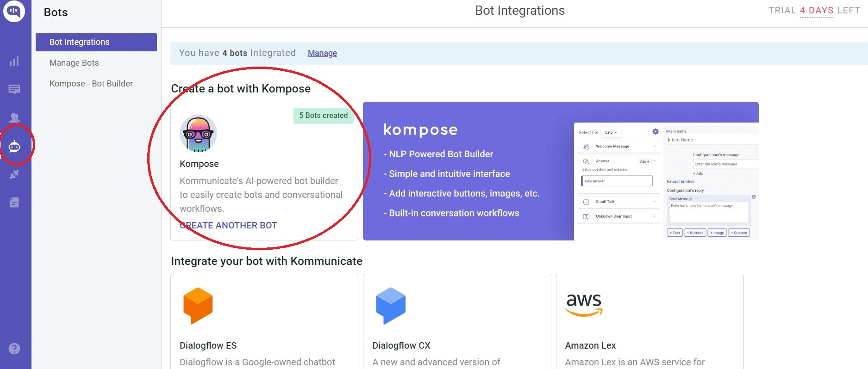
Task: Click the 'NLP Powered Bot Builder' text
Action: coord(441,154)
